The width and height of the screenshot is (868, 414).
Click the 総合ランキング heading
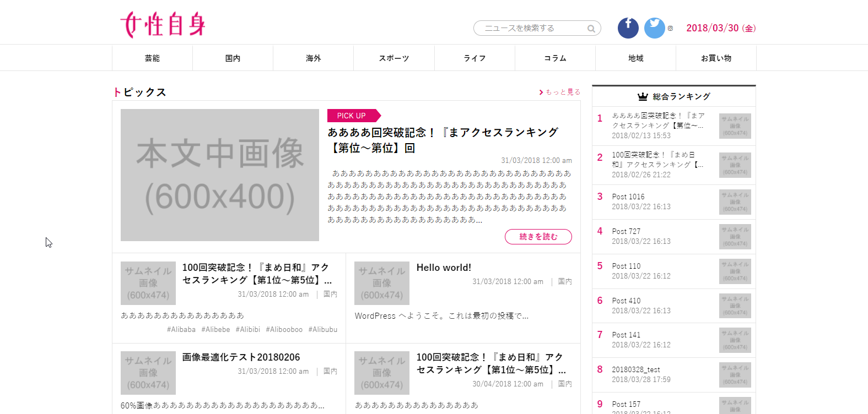pos(681,96)
